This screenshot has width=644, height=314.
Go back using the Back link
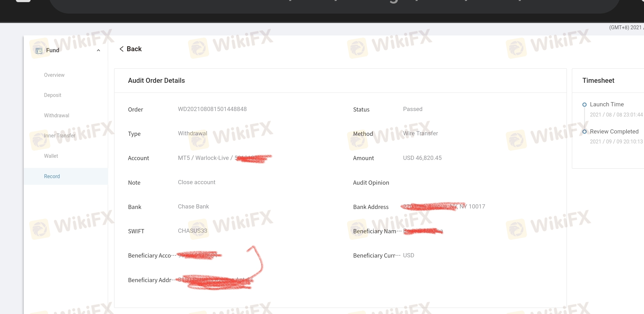(x=131, y=49)
